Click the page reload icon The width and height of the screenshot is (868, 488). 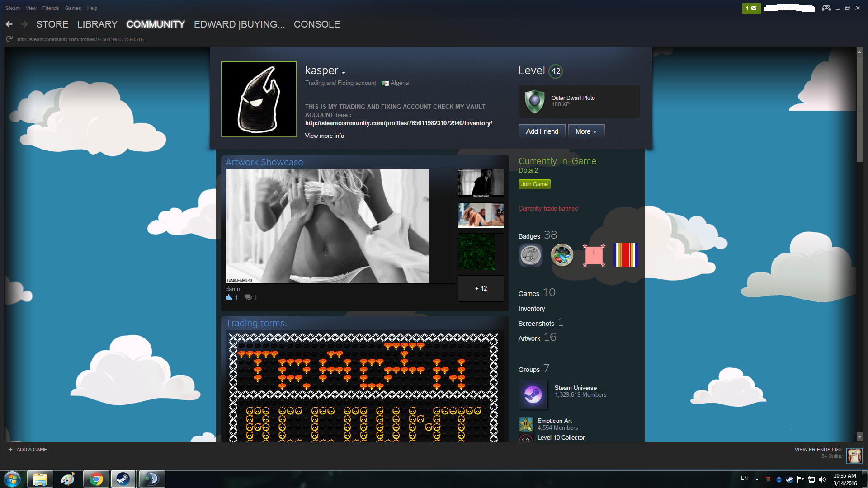(9, 39)
